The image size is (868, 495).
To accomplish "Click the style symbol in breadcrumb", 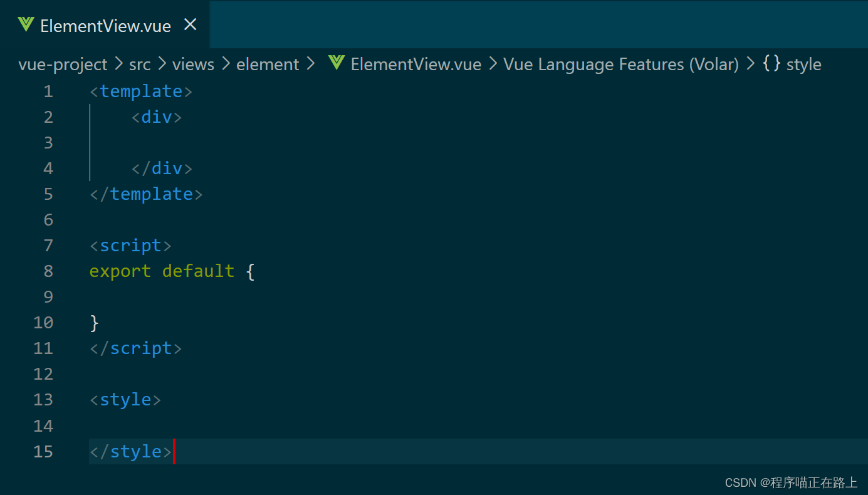I will (804, 65).
